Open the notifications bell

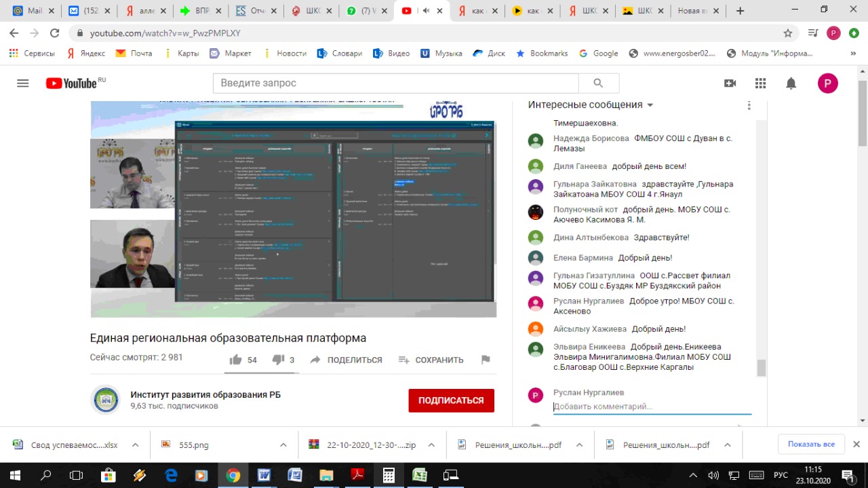[x=791, y=83]
